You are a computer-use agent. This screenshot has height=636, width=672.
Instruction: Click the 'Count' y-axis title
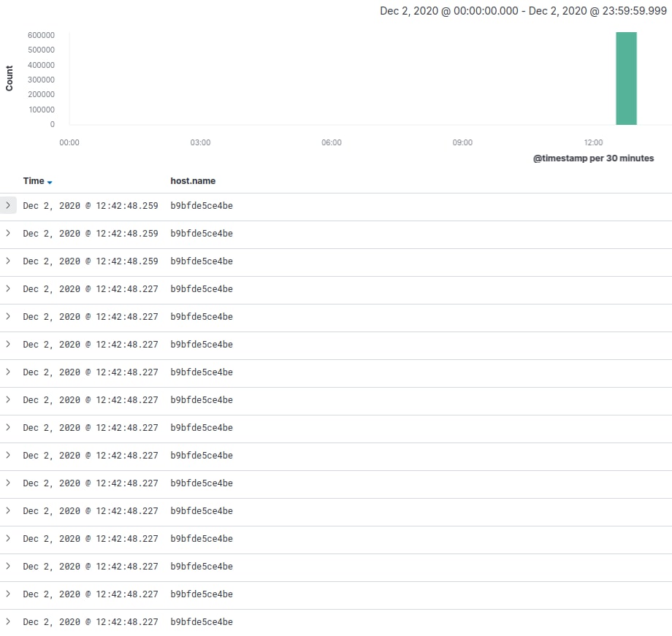point(9,78)
